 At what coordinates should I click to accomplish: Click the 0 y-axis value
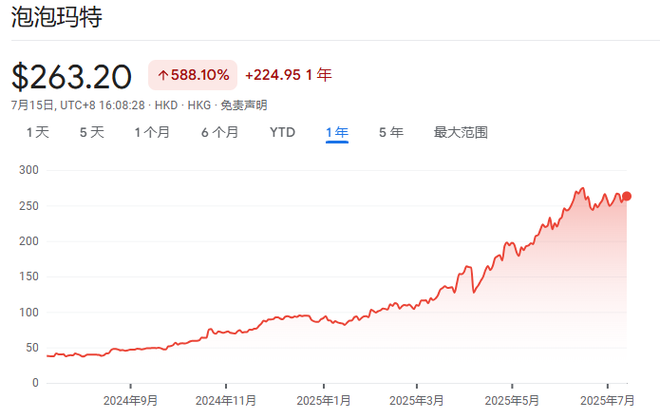(35, 383)
